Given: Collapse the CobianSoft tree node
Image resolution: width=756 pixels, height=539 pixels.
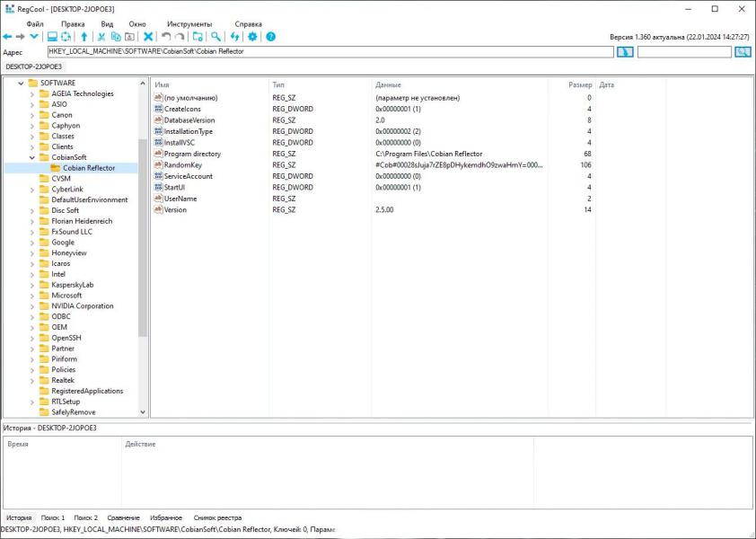Looking at the screenshot, I should tap(32, 157).
